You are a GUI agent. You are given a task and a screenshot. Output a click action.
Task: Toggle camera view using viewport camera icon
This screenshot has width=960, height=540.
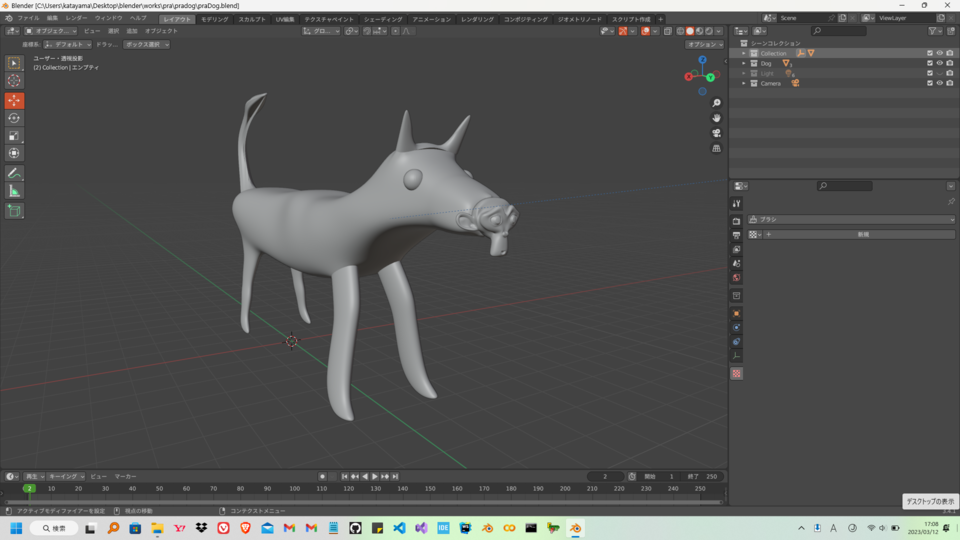tap(716, 133)
